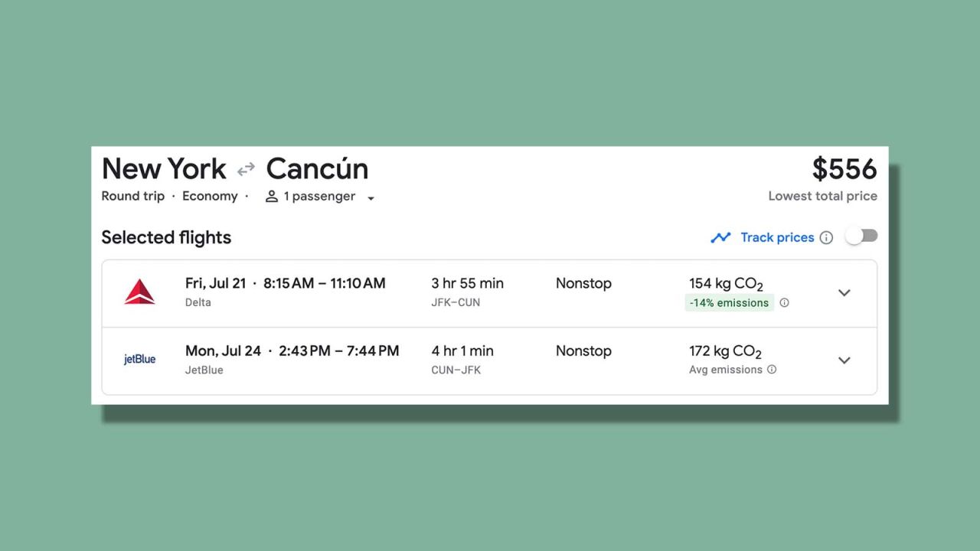Open the info icon beside Track prices

(x=826, y=237)
